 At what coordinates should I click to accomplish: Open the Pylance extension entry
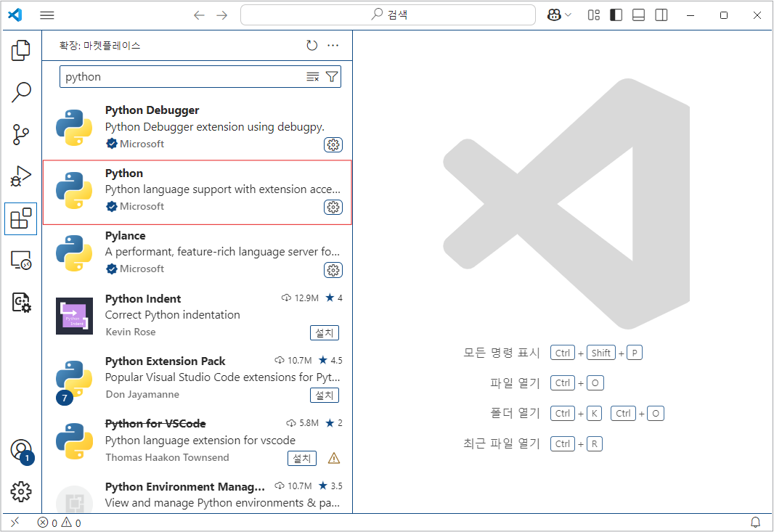(197, 253)
